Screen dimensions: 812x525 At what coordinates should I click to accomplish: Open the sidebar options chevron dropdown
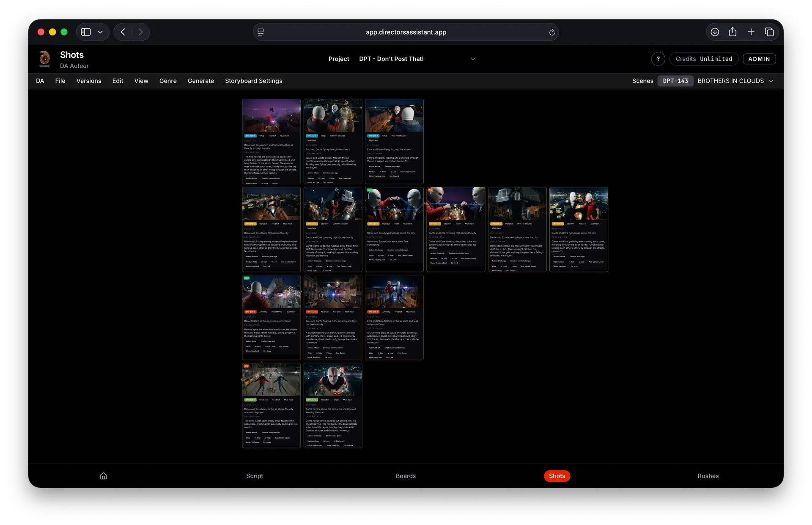pyautogui.click(x=100, y=32)
